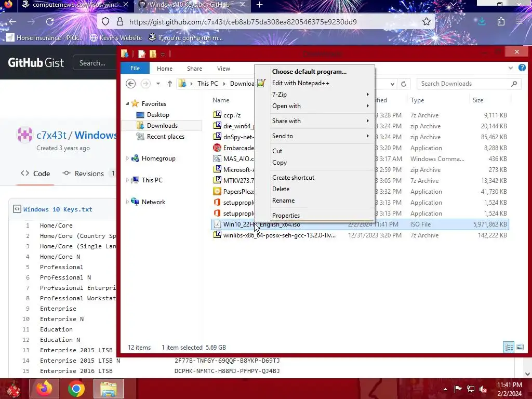Choose Copy from the context menu
The width and height of the screenshot is (532, 399).
click(x=314, y=163)
